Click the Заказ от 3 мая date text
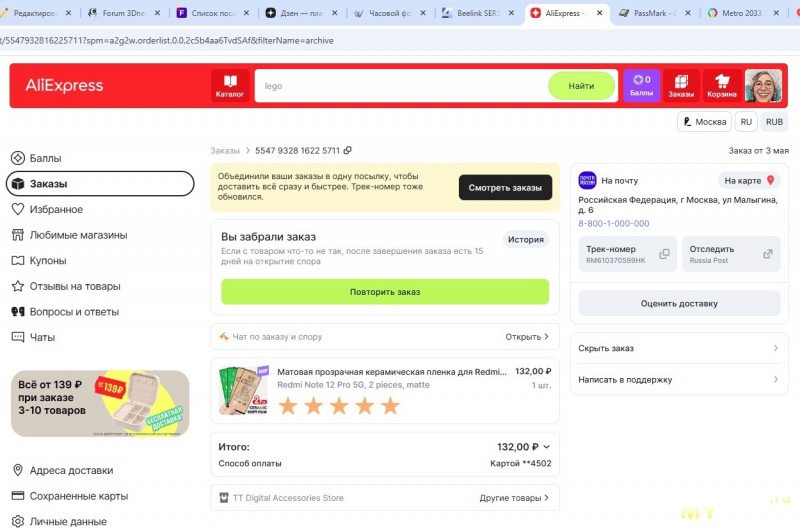Image resolution: width=800 pixels, height=529 pixels. (x=758, y=150)
